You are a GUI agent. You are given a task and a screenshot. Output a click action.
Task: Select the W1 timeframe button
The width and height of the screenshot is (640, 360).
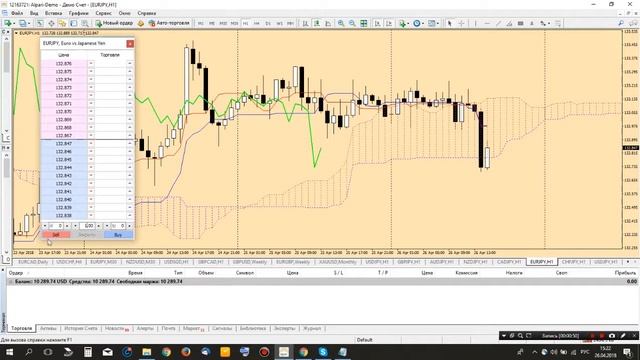click(279, 24)
